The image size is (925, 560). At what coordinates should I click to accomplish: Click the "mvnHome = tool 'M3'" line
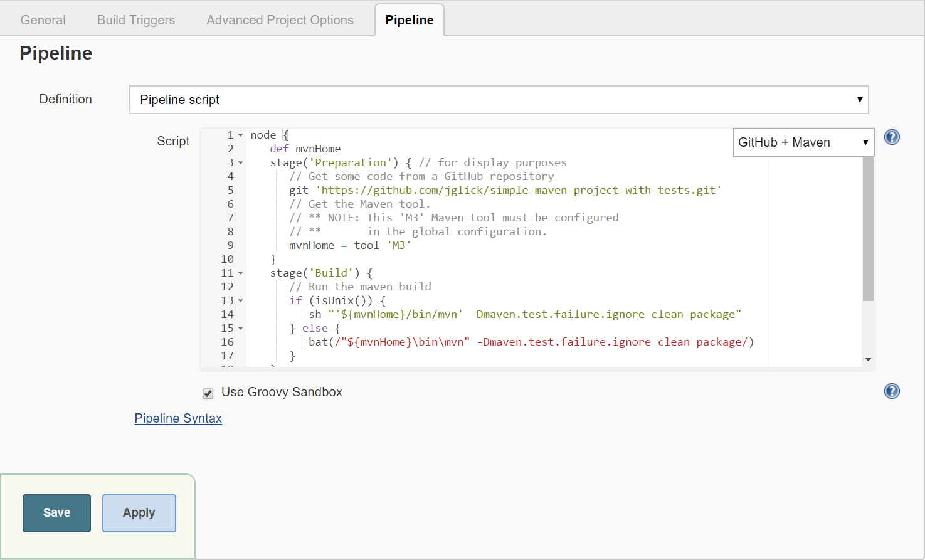(x=350, y=245)
